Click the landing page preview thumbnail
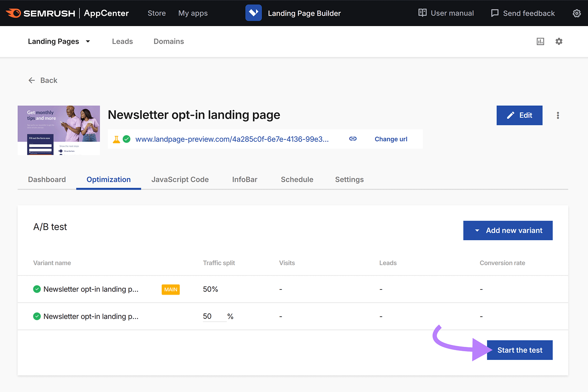The height and width of the screenshot is (392, 588). click(x=58, y=130)
